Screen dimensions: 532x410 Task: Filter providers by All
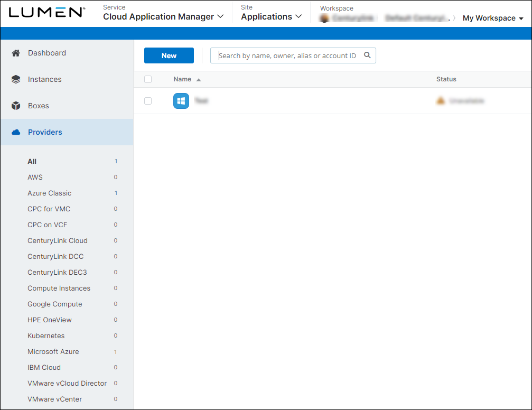[x=32, y=162]
